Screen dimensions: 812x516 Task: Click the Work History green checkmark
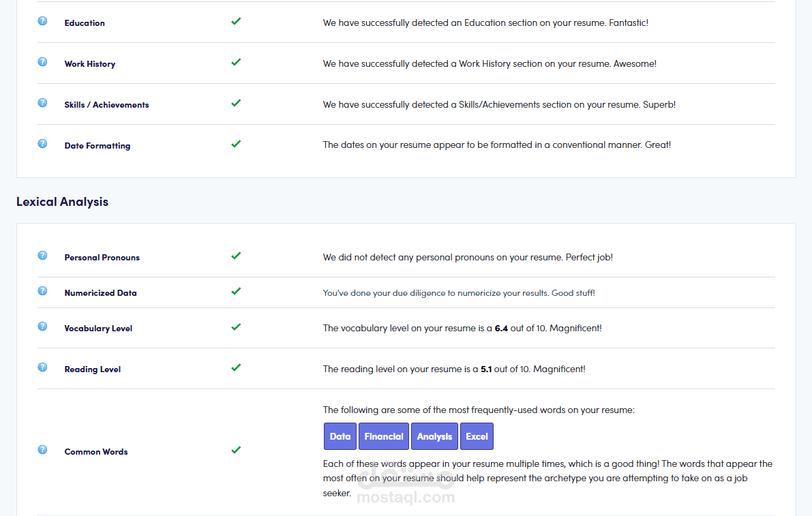click(x=236, y=62)
